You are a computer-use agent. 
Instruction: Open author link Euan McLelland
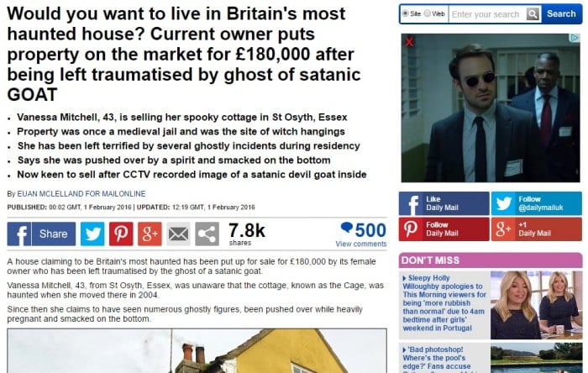81,194
